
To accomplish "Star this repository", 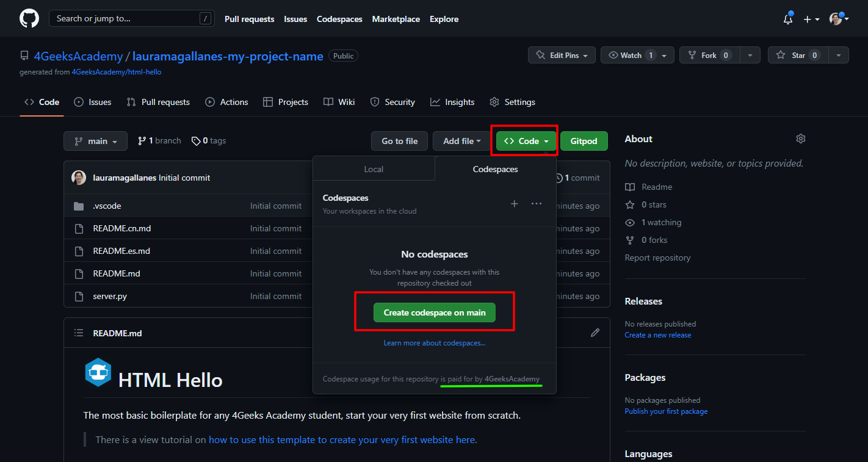I will [x=797, y=55].
